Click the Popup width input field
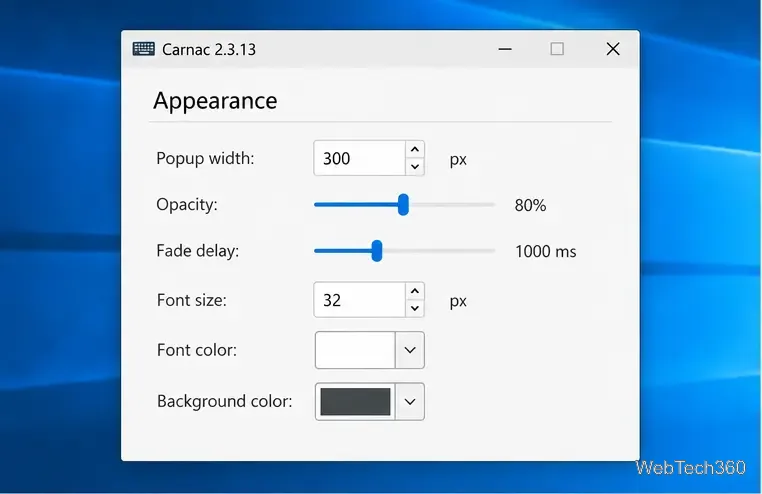762x494 pixels. coord(360,158)
